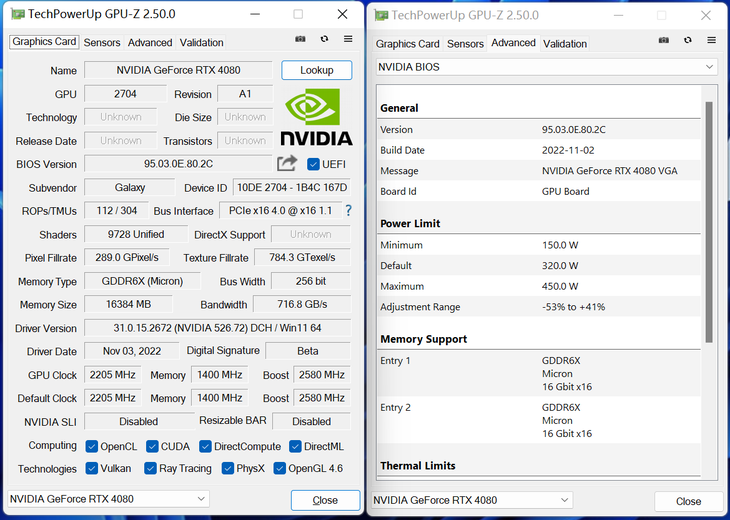Click the Driver Version field

point(217,328)
